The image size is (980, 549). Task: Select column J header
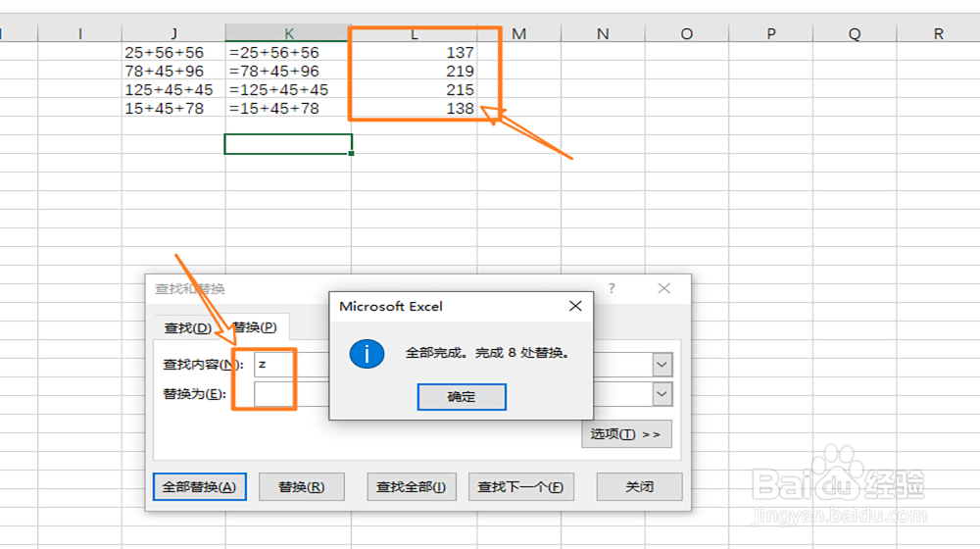click(173, 33)
